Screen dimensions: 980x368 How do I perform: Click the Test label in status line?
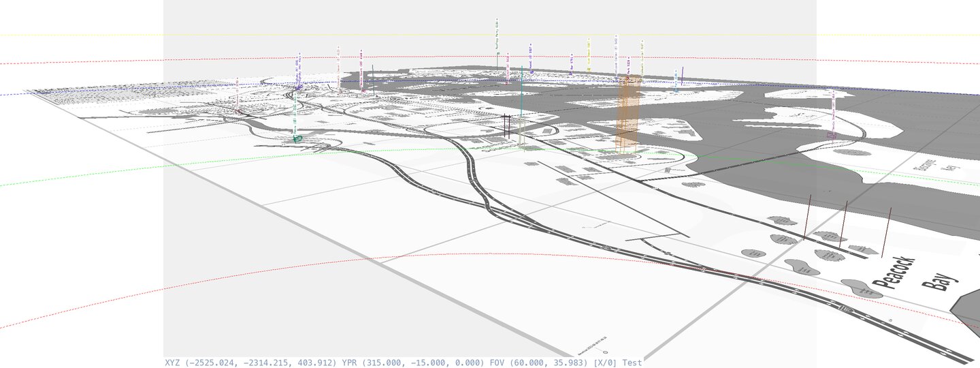[632, 363]
